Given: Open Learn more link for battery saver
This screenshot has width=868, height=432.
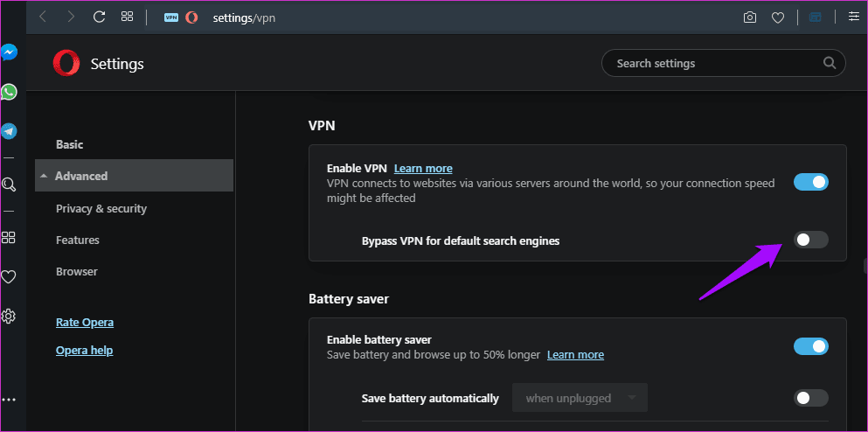Looking at the screenshot, I should coord(575,354).
